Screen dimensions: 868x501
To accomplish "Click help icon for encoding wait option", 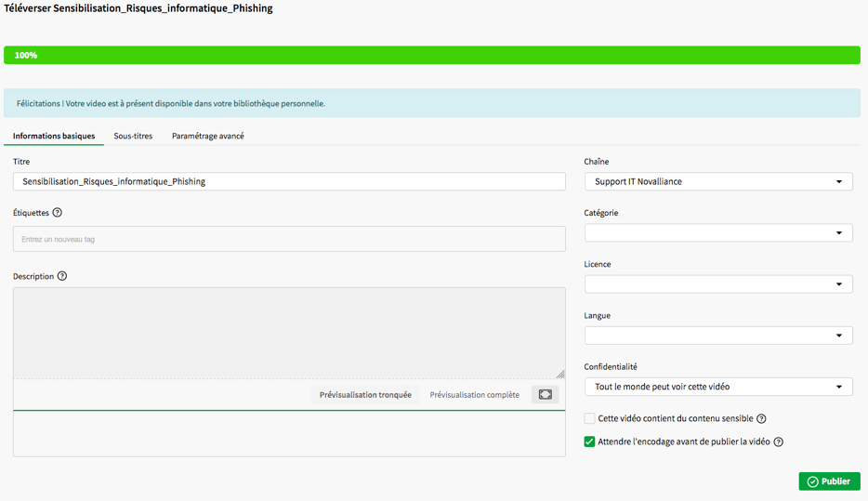I will click(779, 442).
